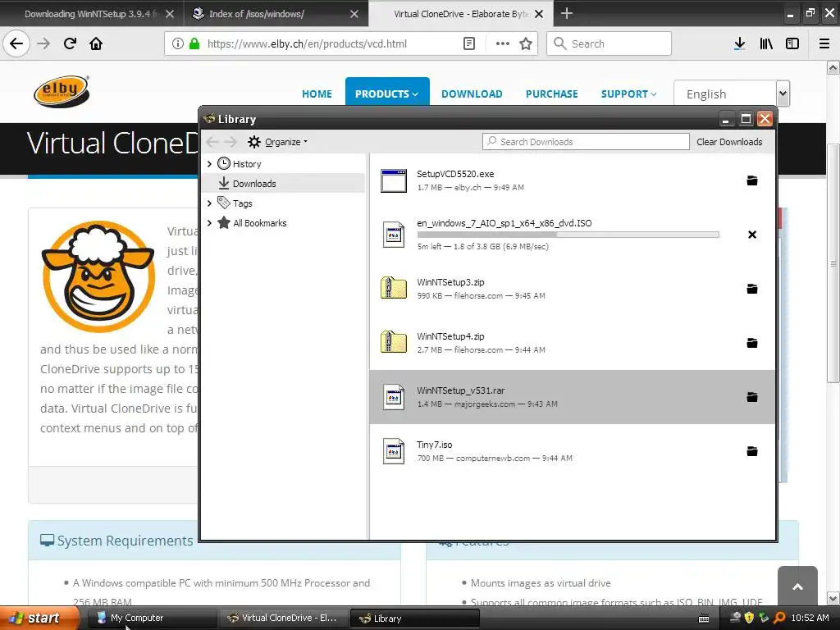Open Firefox hamburger menu
Image resolution: width=840 pixels, height=630 pixels.
(824, 43)
